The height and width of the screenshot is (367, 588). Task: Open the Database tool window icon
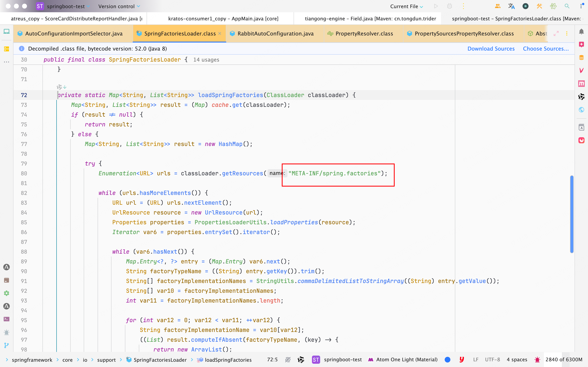581,57
